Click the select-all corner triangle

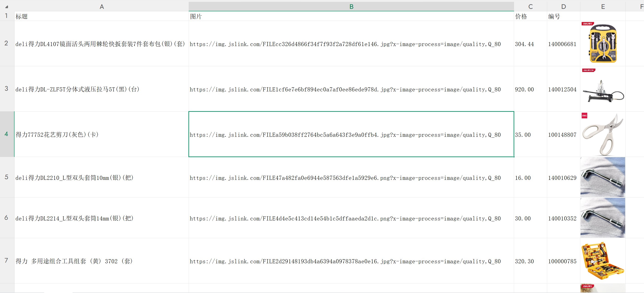[x=7, y=7]
